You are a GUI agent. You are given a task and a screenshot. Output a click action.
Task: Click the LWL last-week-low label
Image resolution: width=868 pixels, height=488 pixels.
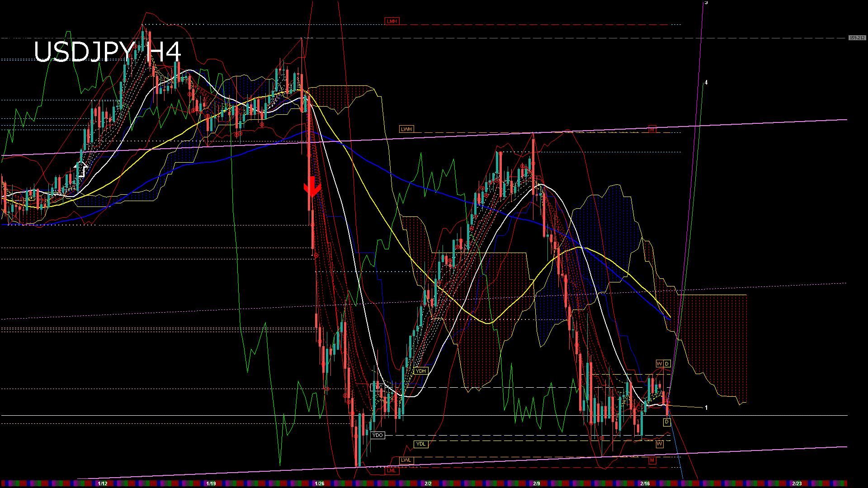(407, 460)
